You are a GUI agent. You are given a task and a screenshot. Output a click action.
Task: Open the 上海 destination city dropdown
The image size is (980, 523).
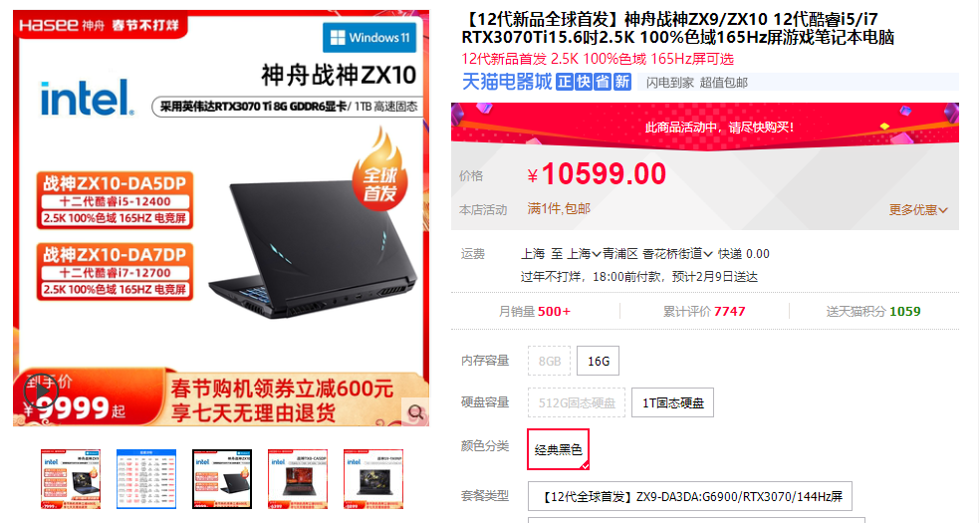(x=584, y=254)
